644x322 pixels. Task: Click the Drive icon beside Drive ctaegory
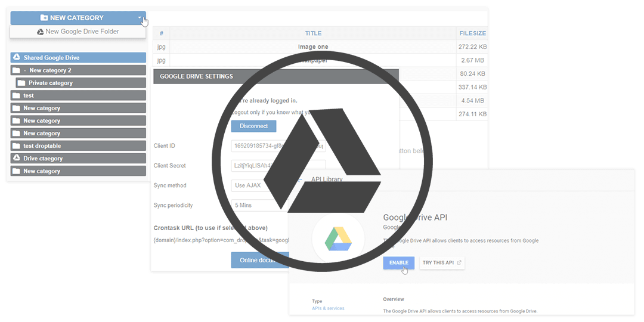coord(17,159)
